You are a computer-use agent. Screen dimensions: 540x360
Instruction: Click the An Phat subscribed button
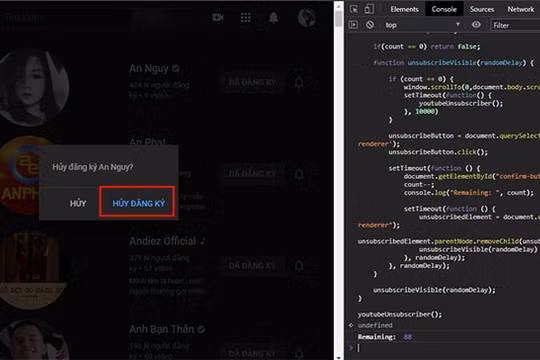tap(252, 174)
